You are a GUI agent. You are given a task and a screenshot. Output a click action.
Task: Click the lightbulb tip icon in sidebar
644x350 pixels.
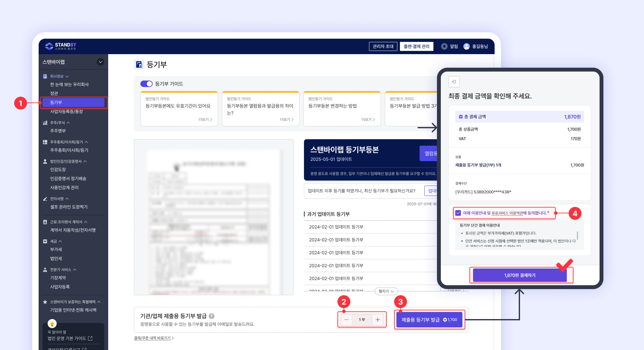[52, 324]
